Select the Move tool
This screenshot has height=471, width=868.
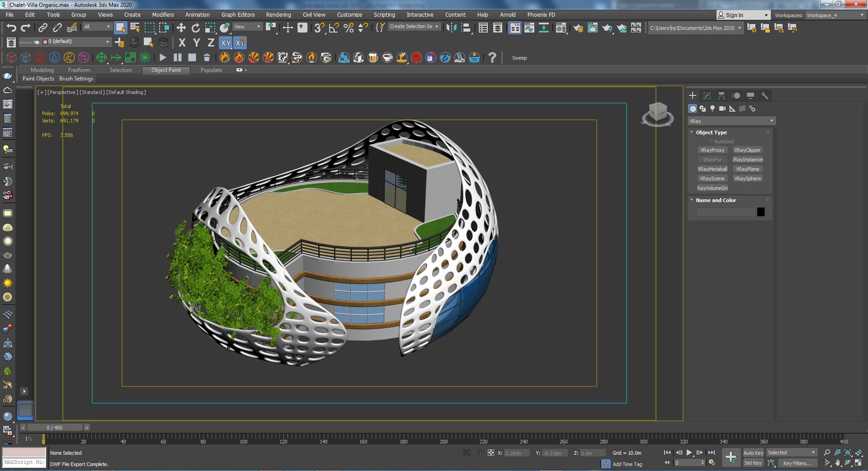pyautogui.click(x=181, y=28)
